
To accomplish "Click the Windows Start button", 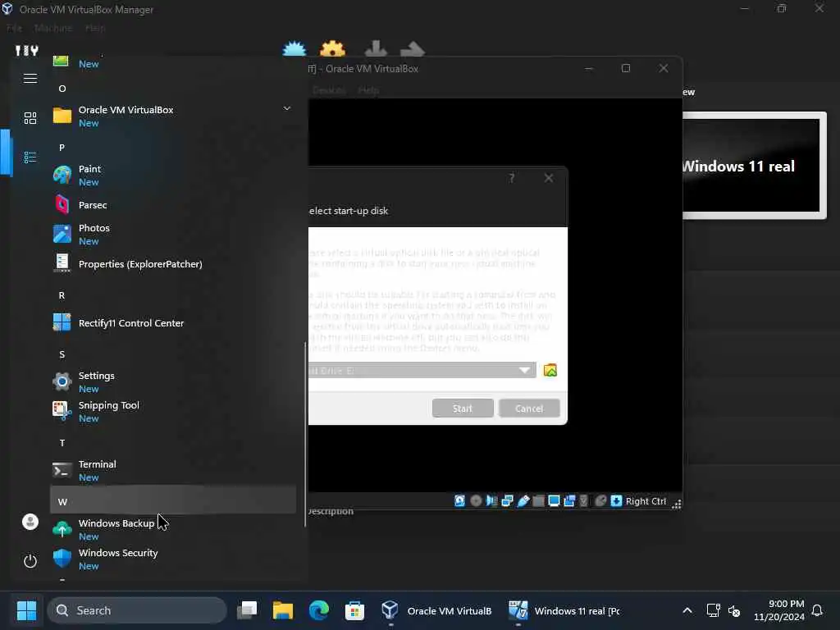I will click(26, 610).
